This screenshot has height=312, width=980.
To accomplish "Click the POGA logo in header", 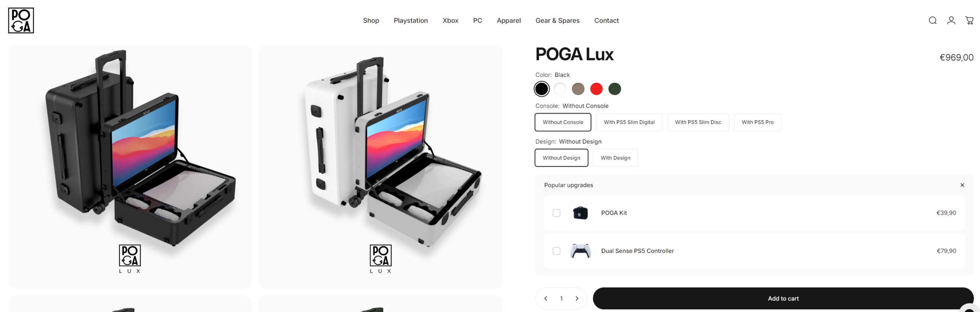I will click(21, 21).
